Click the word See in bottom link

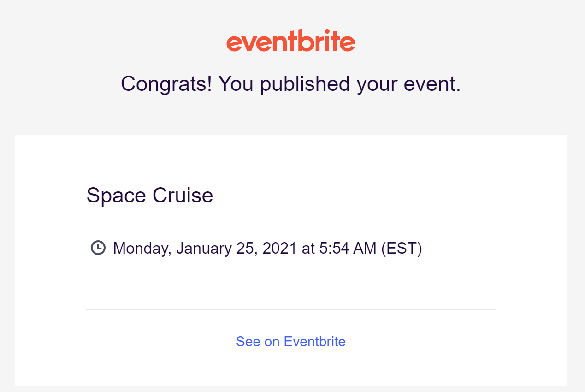click(248, 342)
